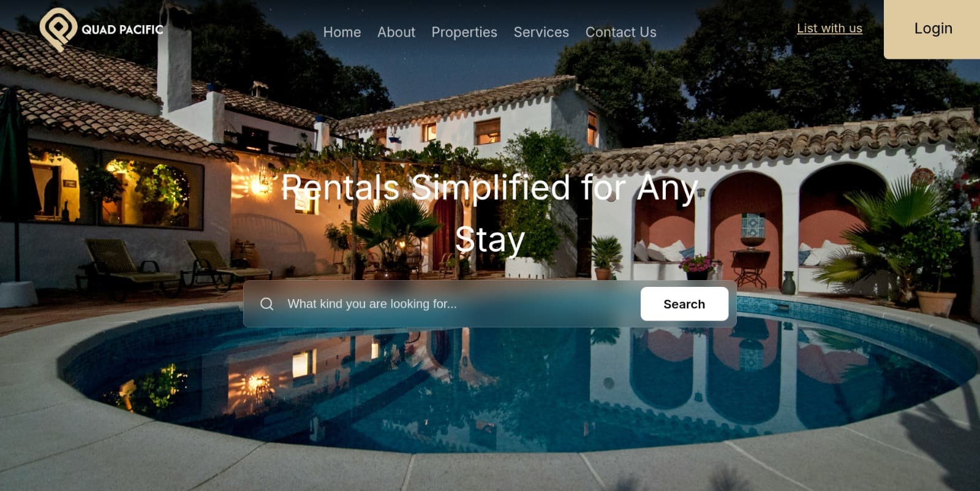Open the Contact Us page
Image resolution: width=980 pixels, height=491 pixels.
620,32
